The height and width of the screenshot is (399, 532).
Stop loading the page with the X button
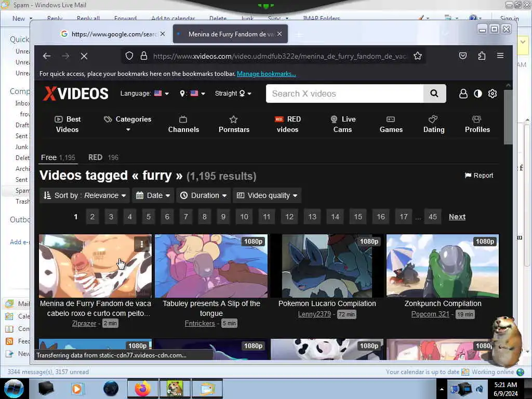[x=84, y=56]
